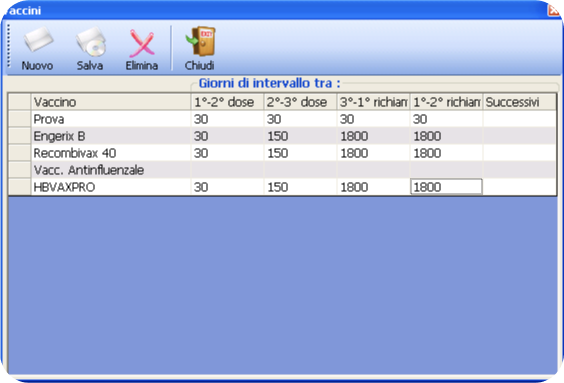Click Recombivax 40 3°-1° richiamo 1800
This screenshot has height=383, width=564.
point(373,153)
